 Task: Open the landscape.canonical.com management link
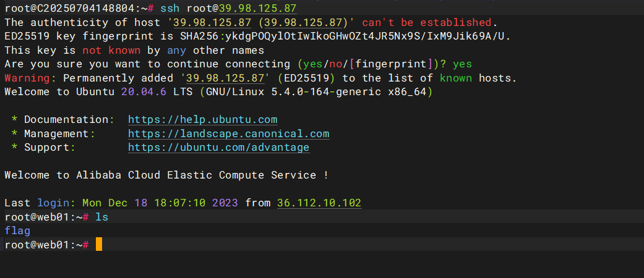coord(228,133)
